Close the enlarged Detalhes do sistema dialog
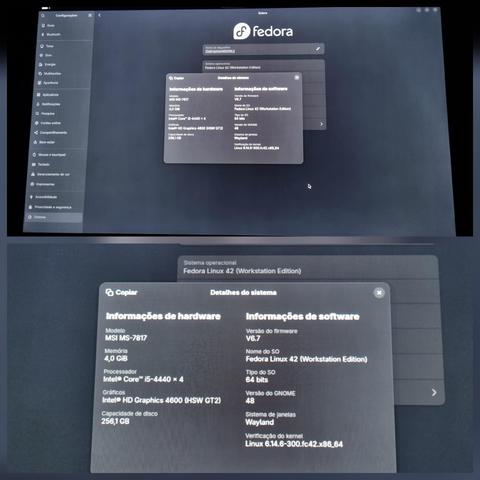 point(379,293)
